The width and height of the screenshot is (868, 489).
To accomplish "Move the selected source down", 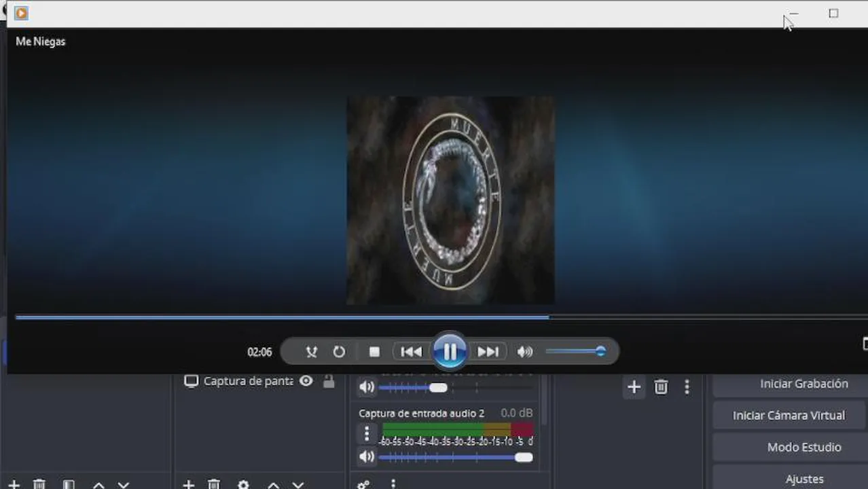I will (297, 484).
